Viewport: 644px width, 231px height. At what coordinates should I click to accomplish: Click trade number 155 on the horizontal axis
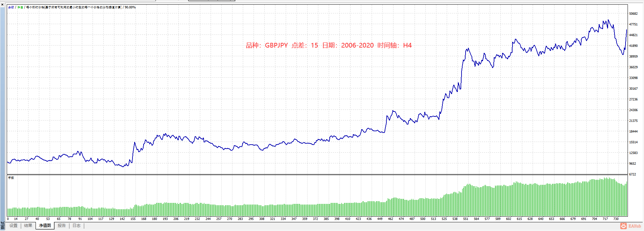(x=133, y=219)
